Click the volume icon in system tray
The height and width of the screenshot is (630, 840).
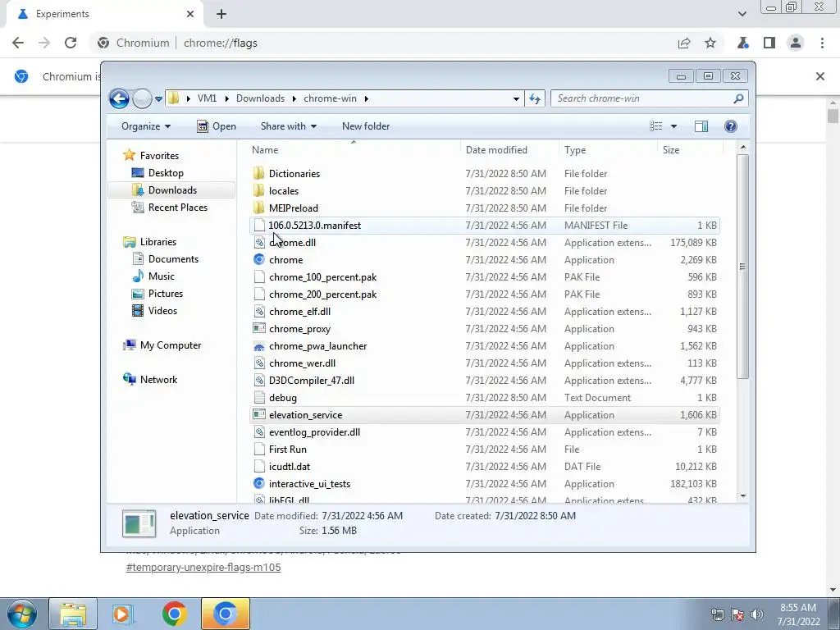(x=757, y=614)
